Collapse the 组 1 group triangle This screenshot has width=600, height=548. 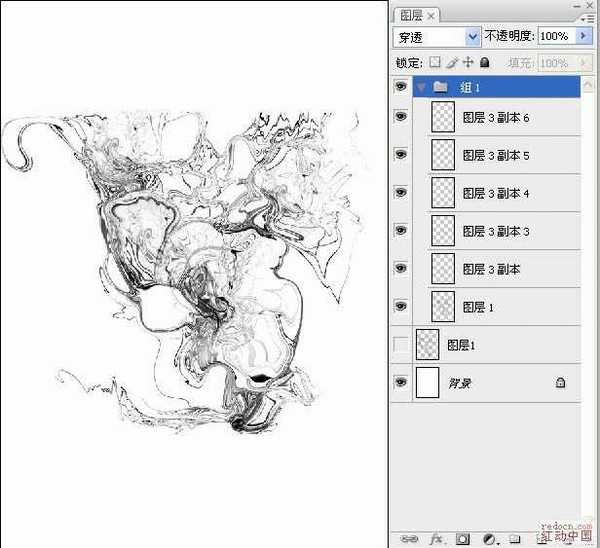(x=421, y=88)
